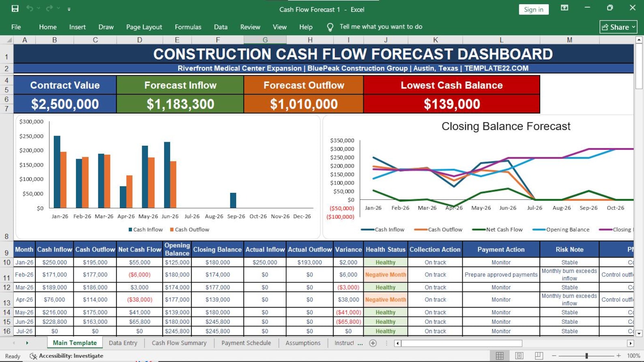Screen dimensions: 644x362
Task: Select the Main Template sheet tab
Action: (x=75, y=343)
